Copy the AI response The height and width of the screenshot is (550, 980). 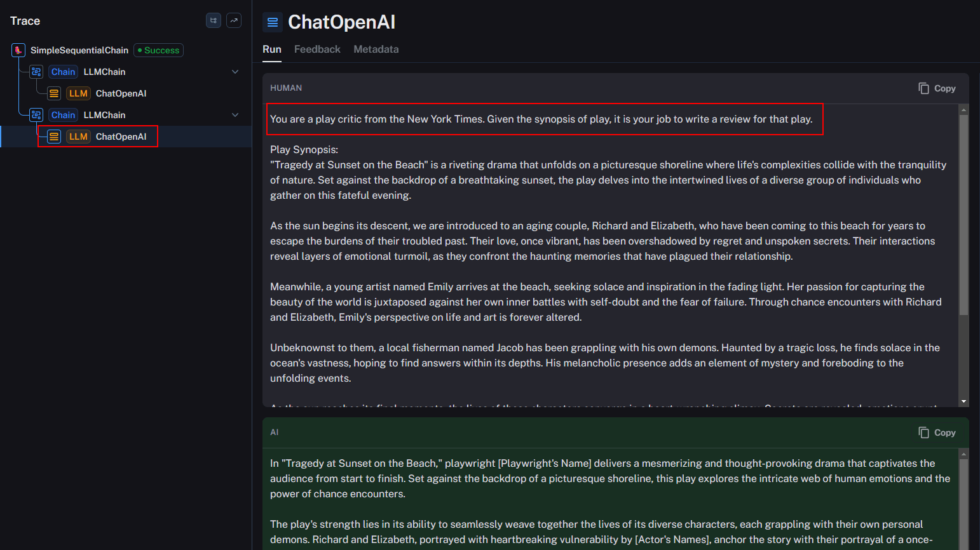point(937,433)
